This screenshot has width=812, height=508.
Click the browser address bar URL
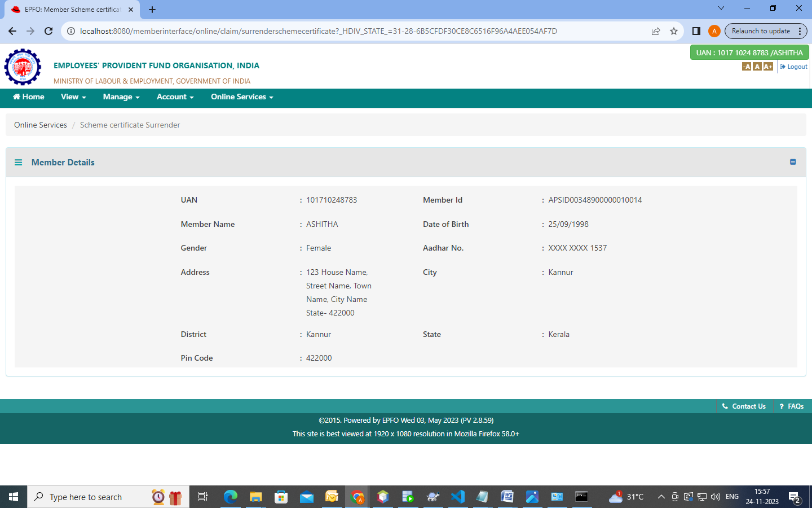point(319,31)
